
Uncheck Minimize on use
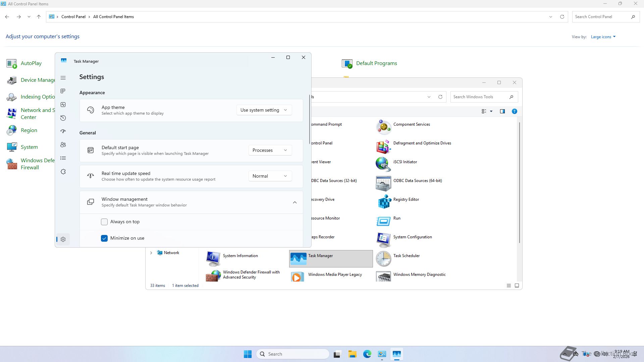(104, 238)
